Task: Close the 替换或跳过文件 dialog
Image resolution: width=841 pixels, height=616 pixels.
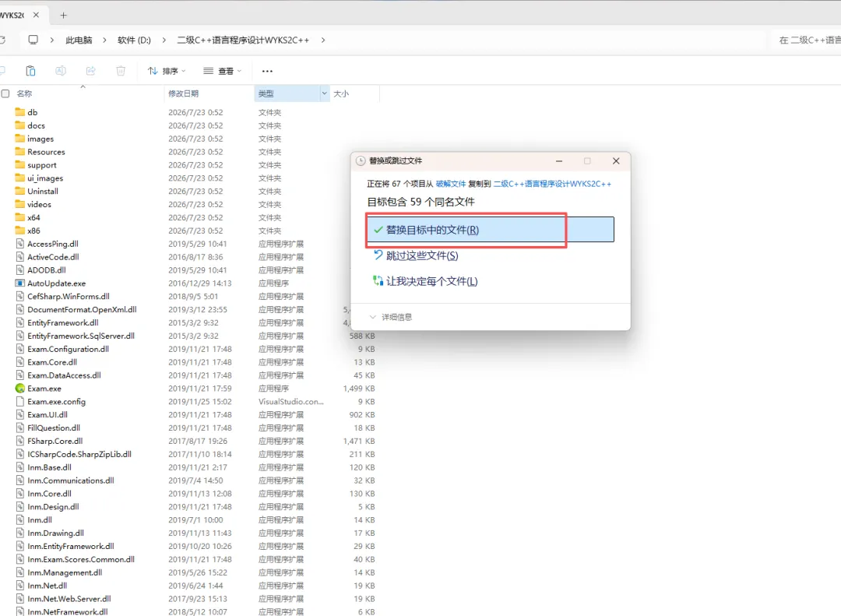Action: 616,160
